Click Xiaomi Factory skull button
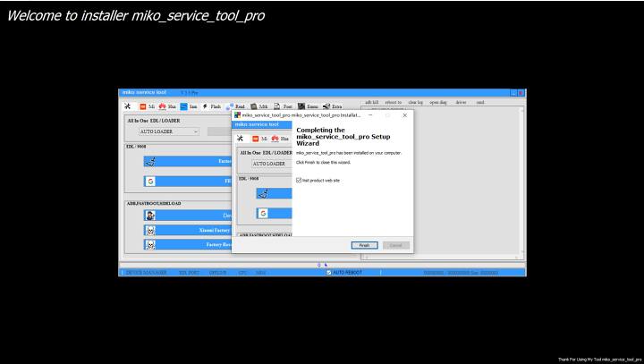This screenshot has height=364, width=644. point(188,230)
